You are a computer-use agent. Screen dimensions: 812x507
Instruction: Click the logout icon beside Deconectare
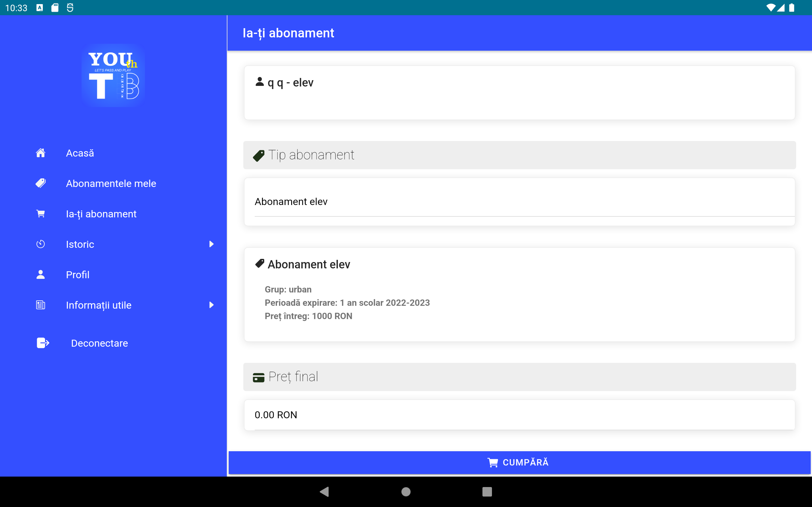tap(43, 343)
